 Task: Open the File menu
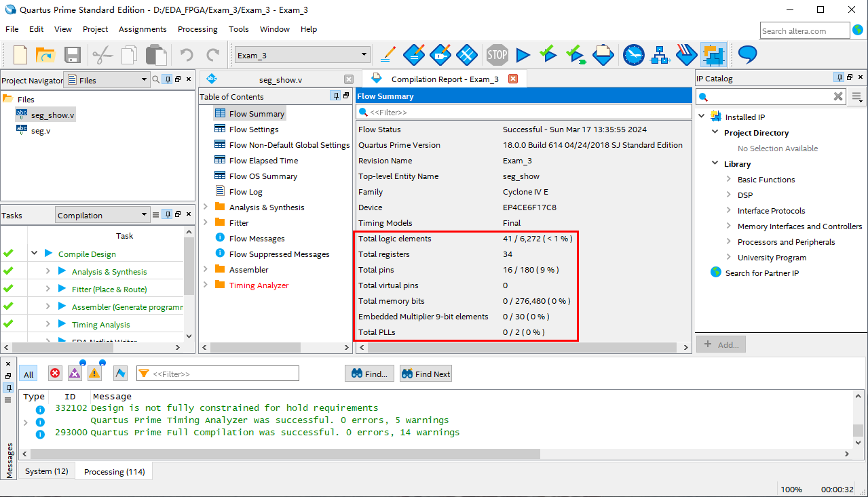point(12,29)
